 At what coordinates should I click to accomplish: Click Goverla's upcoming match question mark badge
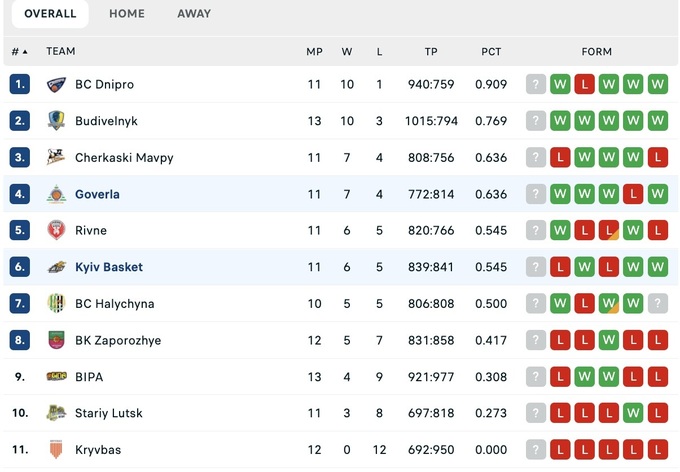[x=537, y=194]
